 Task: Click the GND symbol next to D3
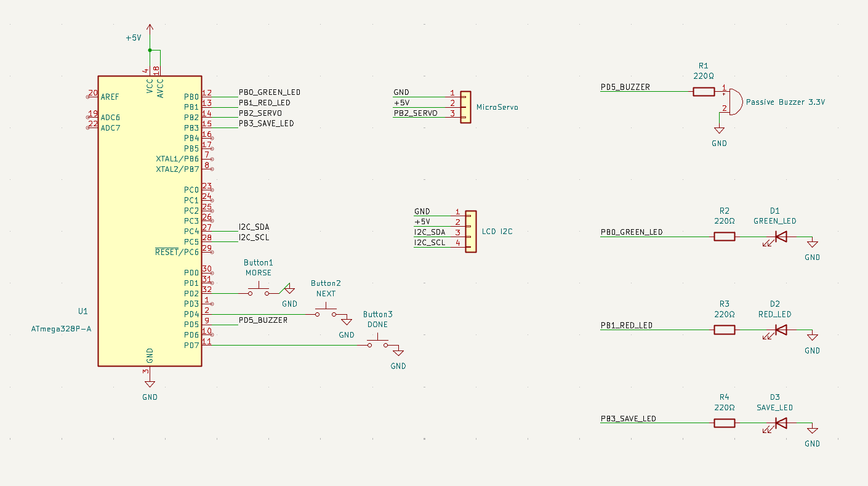click(812, 430)
